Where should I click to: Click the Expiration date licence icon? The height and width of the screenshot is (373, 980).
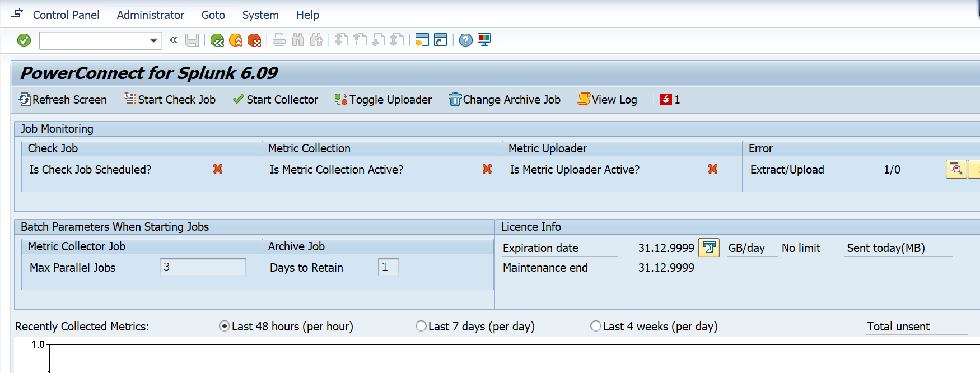pyautogui.click(x=709, y=248)
